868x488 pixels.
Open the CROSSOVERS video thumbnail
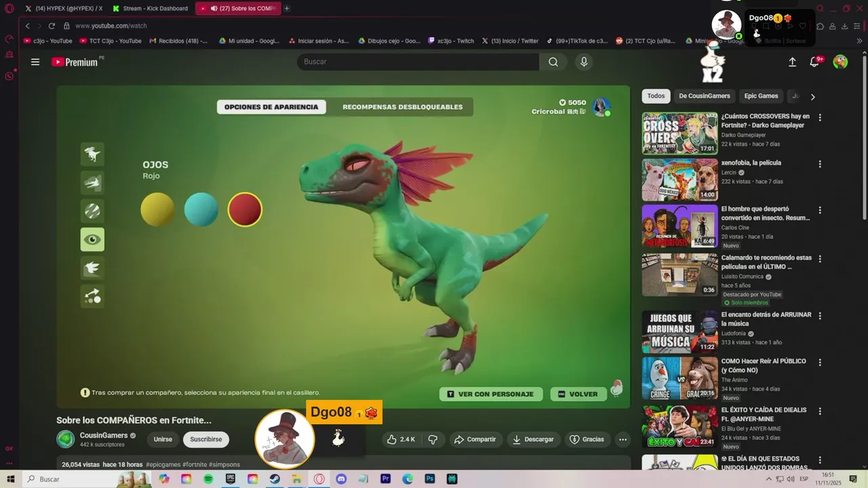tap(679, 134)
